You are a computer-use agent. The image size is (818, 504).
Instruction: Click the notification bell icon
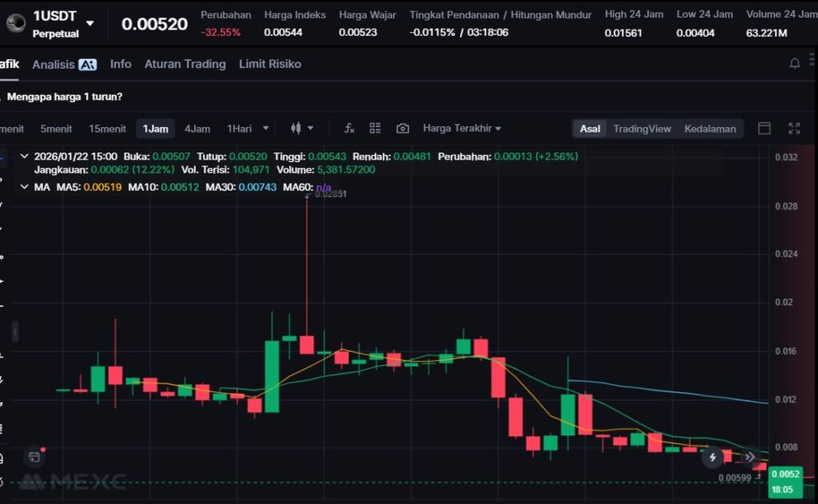coord(795,64)
